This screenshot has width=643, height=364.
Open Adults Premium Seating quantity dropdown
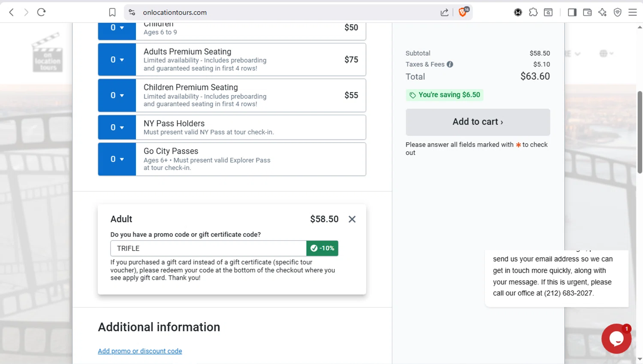tap(117, 60)
